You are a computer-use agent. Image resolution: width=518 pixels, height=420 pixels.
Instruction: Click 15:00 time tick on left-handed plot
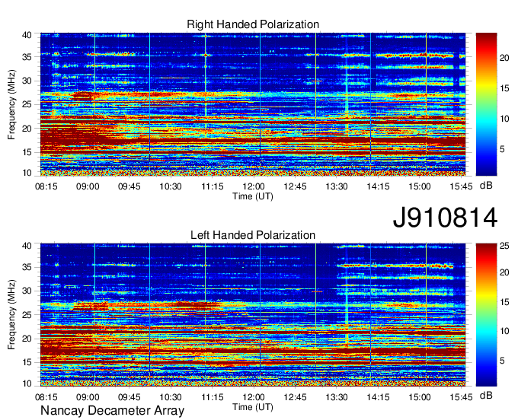pos(420,397)
